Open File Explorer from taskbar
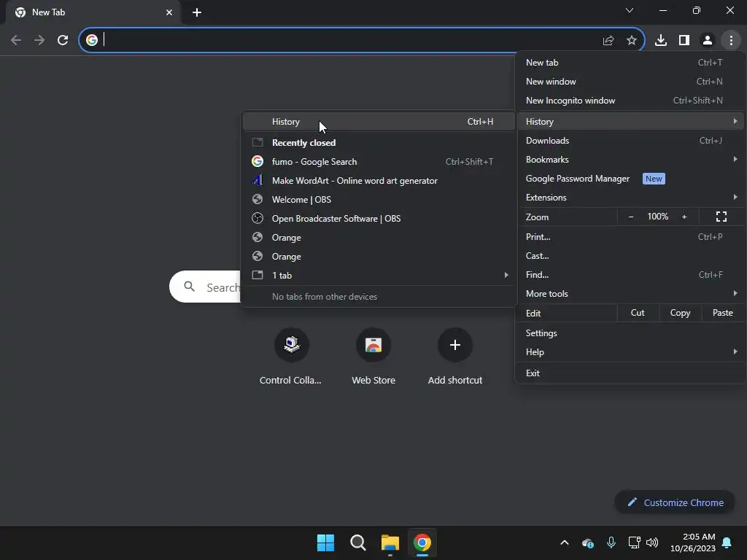 pyautogui.click(x=390, y=542)
